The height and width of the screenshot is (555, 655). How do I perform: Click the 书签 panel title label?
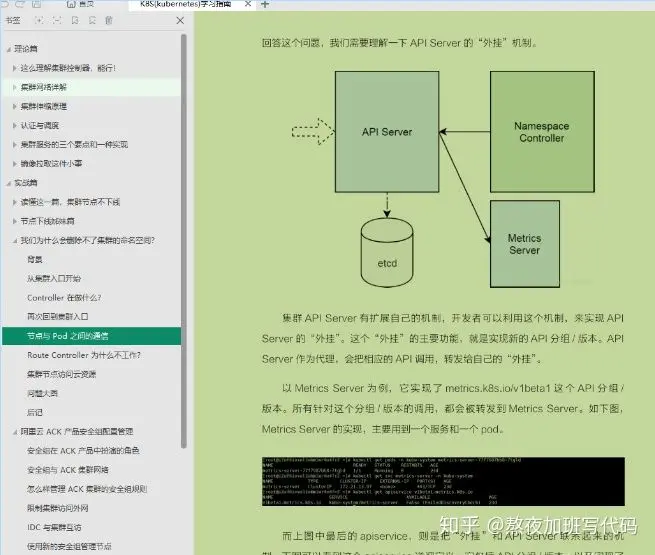click(13, 20)
